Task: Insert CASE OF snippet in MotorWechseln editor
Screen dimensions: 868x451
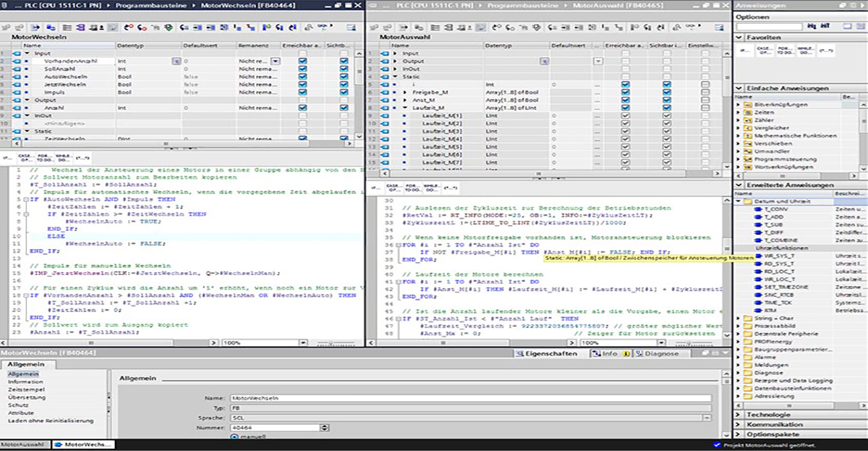Action: (26, 156)
